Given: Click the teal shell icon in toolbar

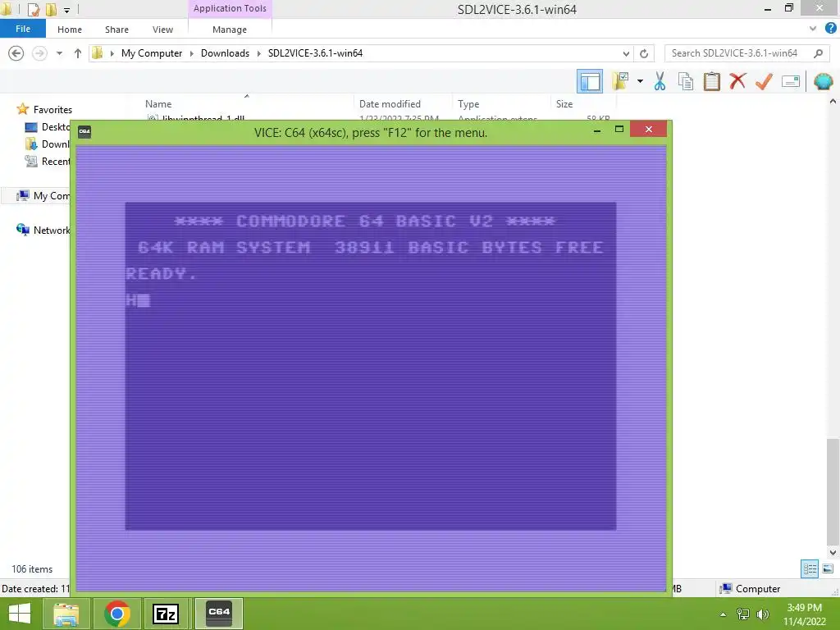Looking at the screenshot, I should (x=824, y=81).
